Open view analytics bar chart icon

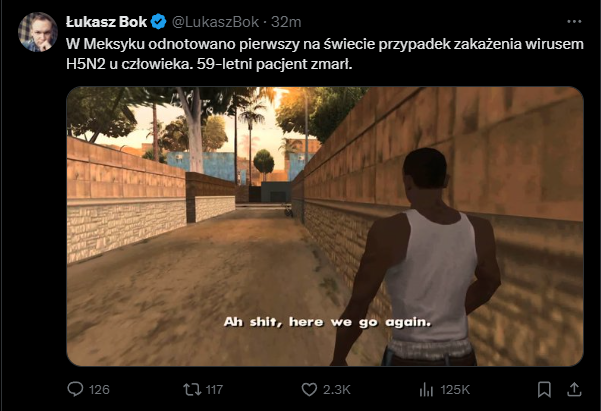(x=426, y=390)
